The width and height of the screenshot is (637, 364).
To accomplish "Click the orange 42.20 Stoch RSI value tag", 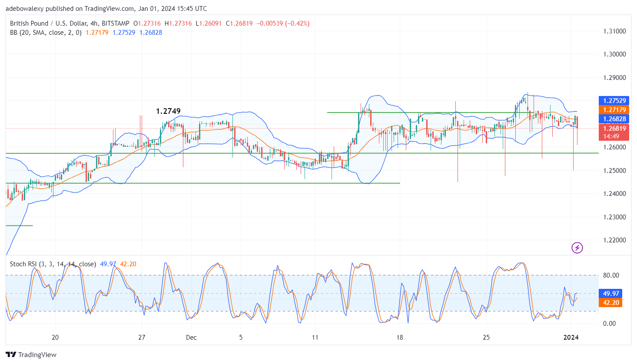I will point(610,303).
